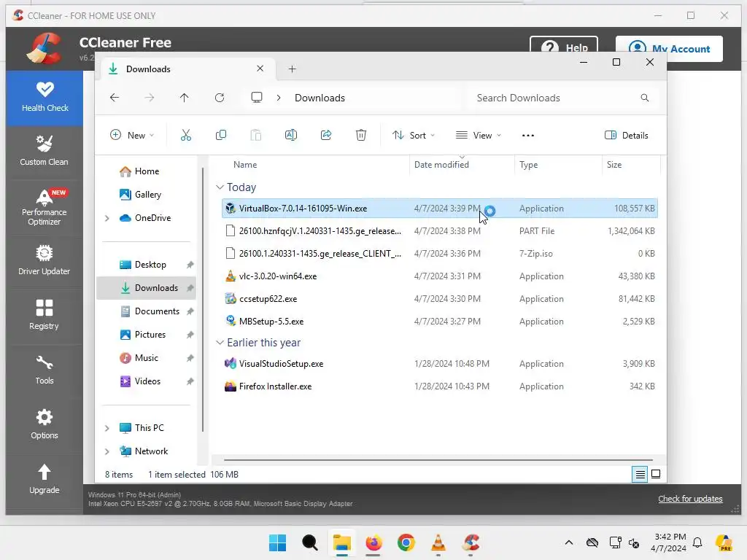Collapse the Today group
Screen dimensions: 747x560
pos(220,187)
